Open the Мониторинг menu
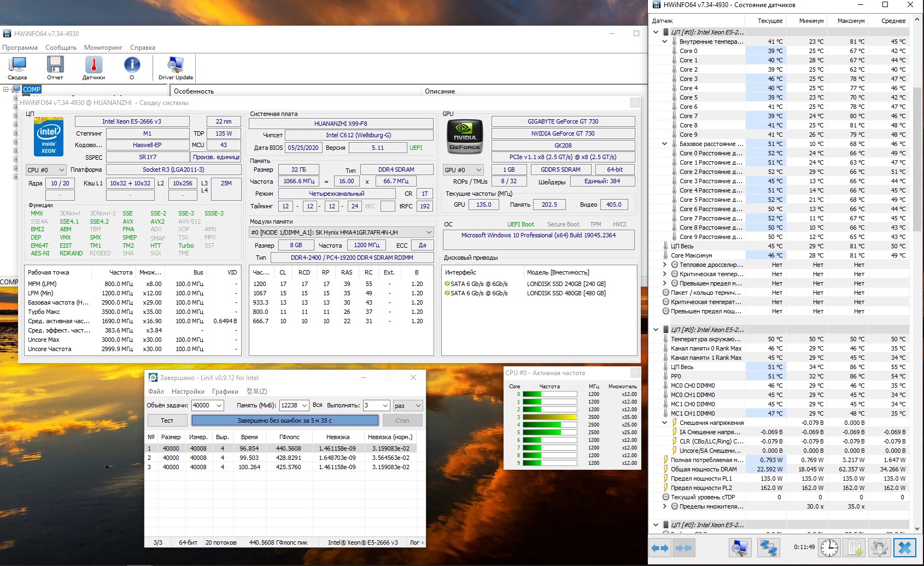Image resolution: width=924 pixels, height=566 pixels. [103, 48]
